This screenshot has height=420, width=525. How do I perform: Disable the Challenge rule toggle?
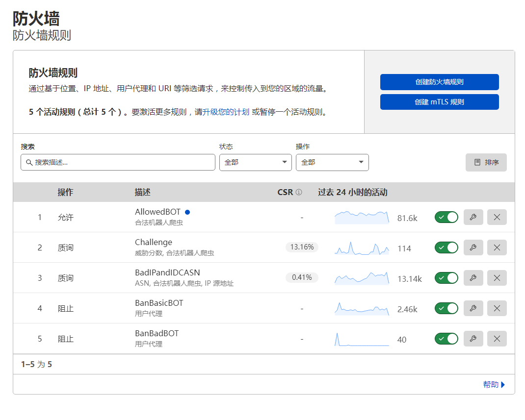[x=446, y=247]
